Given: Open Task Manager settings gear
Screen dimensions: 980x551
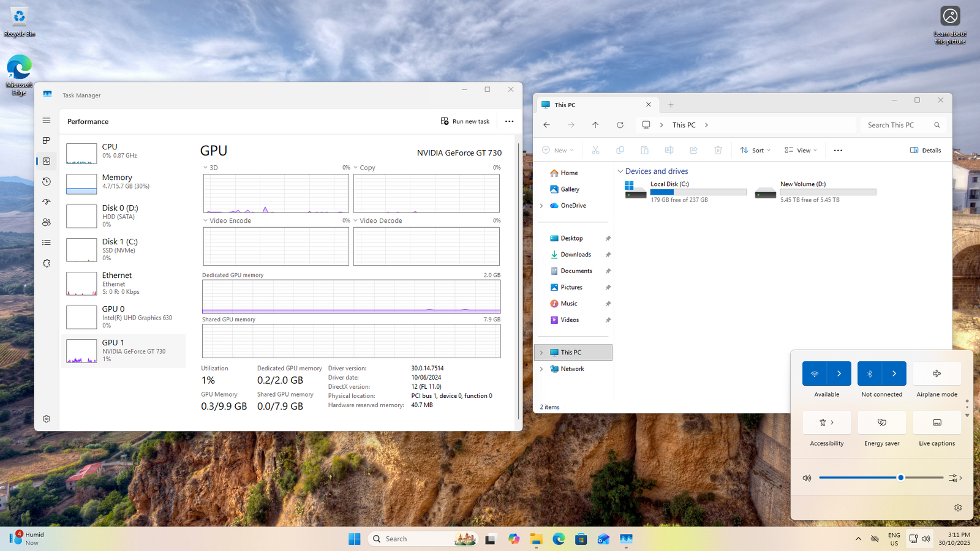Looking at the screenshot, I should click(47, 419).
